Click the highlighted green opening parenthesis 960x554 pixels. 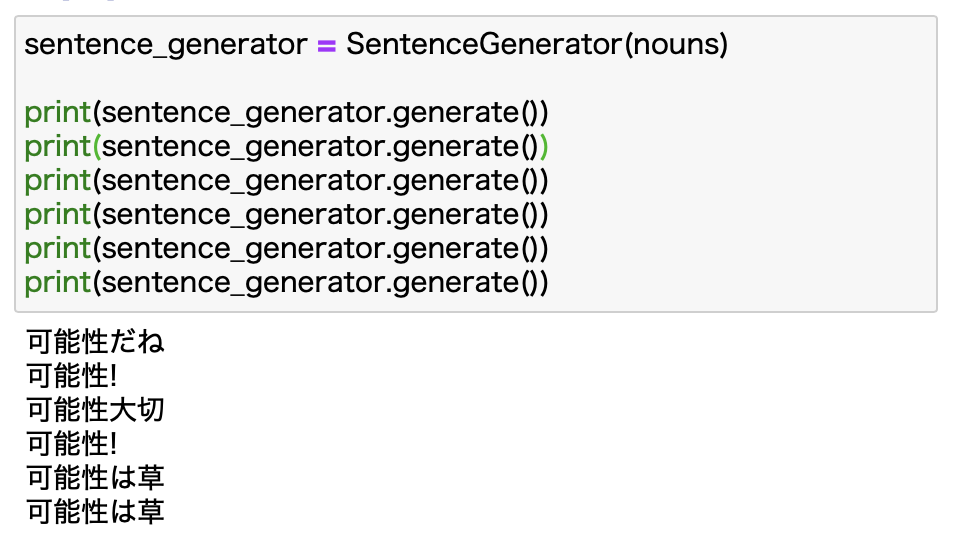96,147
